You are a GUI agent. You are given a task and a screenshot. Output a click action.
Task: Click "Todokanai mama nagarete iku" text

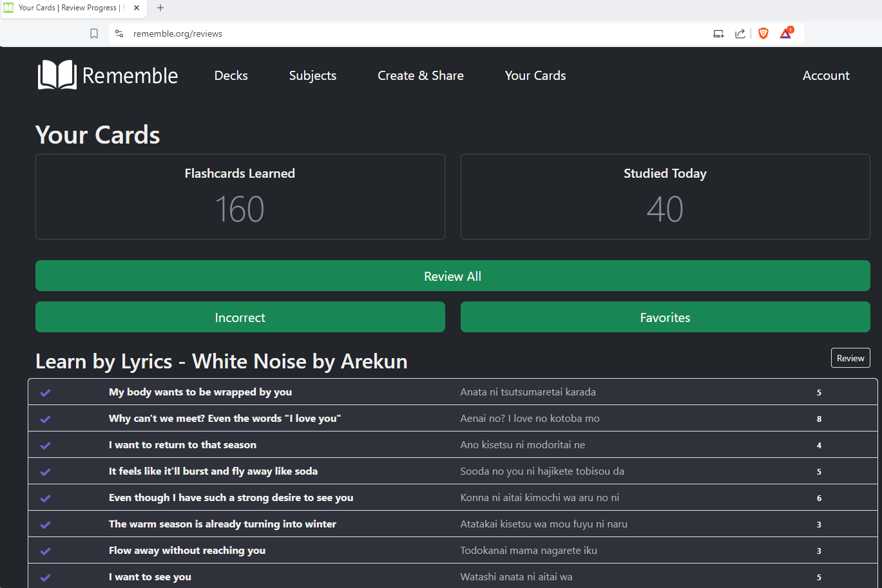pyautogui.click(x=528, y=550)
